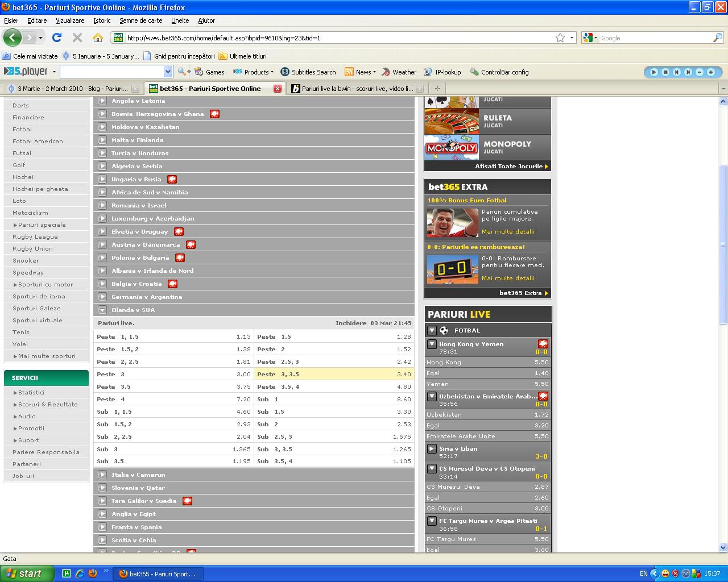
Task: Open Scoruri & Rezultate service
Action: (48, 404)
